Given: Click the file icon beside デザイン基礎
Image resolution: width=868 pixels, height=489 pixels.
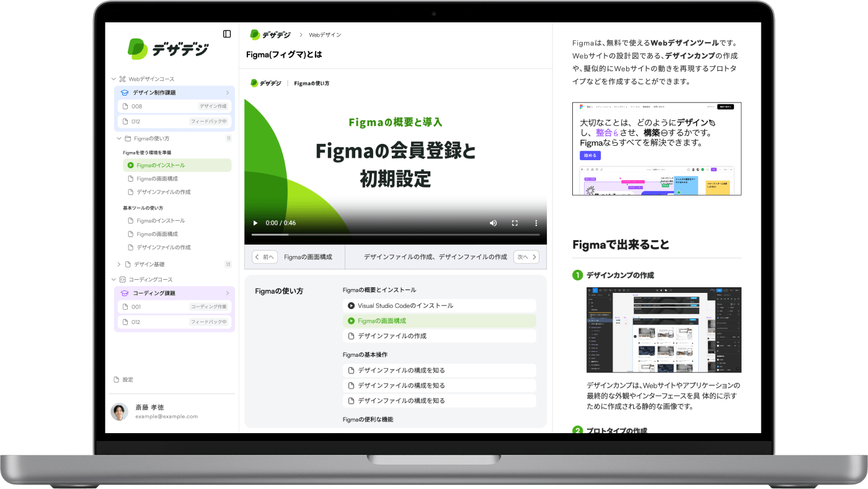Looking at the screenshot, I should point(128,264).
